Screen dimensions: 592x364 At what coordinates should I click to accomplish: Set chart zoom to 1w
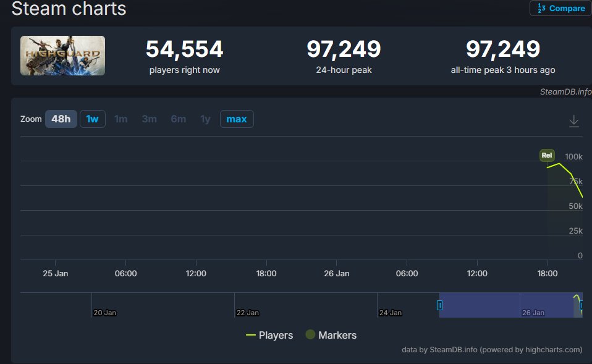point(93,119)
